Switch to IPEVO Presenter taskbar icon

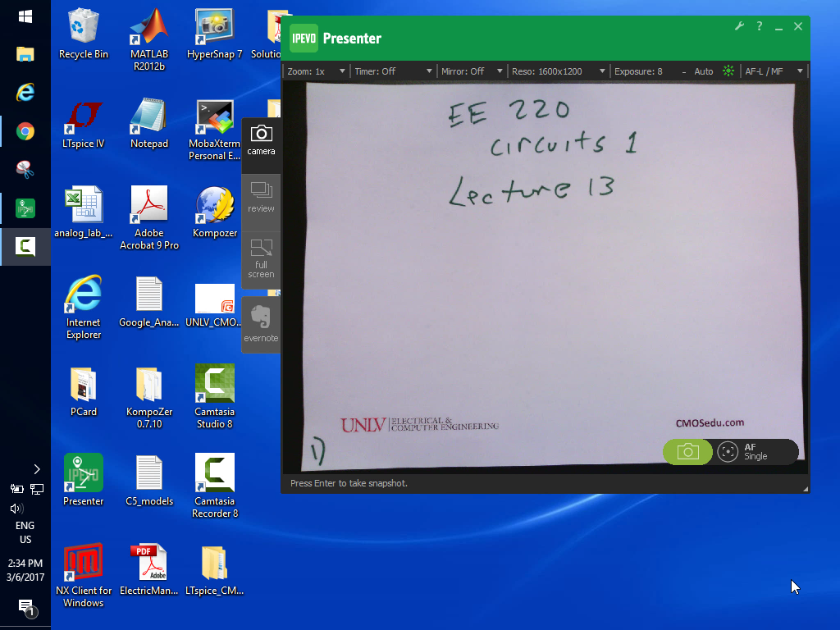click(25, 208)
